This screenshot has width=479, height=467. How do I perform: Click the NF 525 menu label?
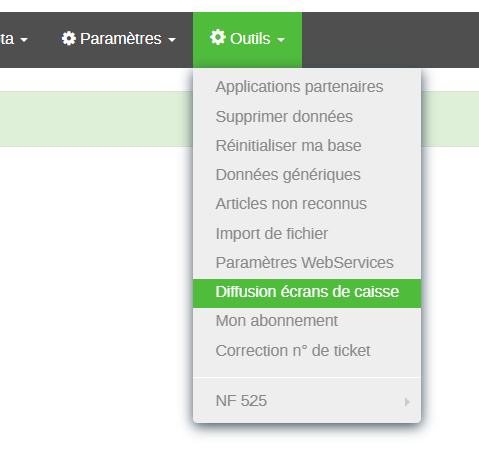pyautogui.click(x=241, y=401)
